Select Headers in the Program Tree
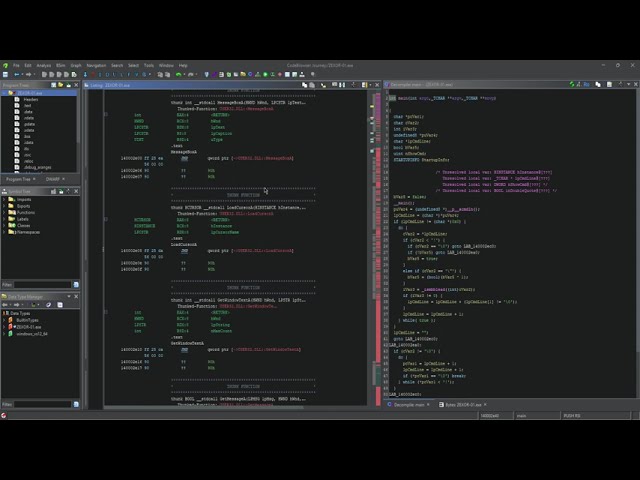 tap(31, 99)
